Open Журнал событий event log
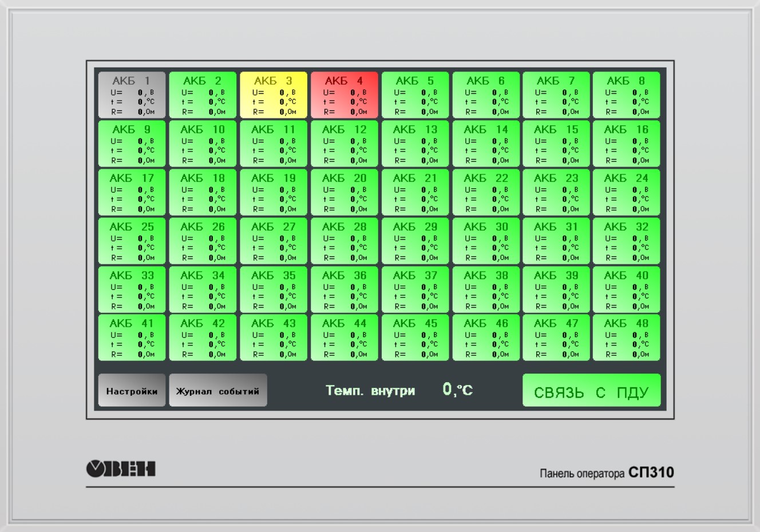 click(x=218, y=391)
